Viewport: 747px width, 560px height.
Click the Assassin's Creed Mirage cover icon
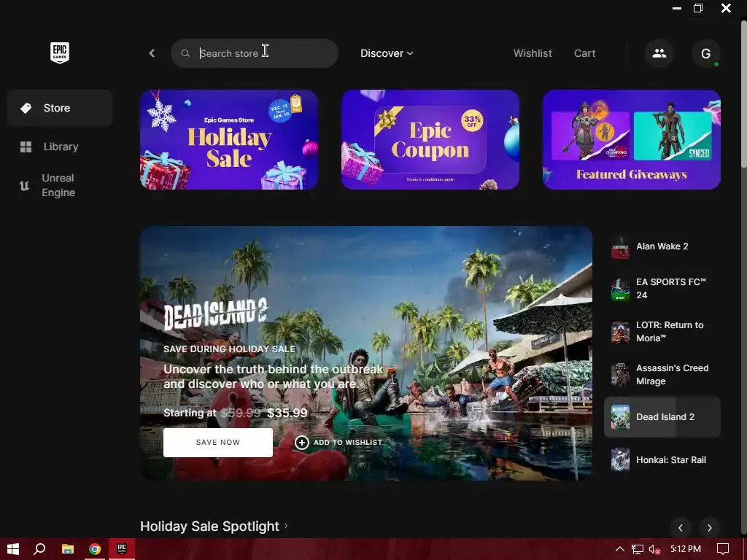coord(620,375)
